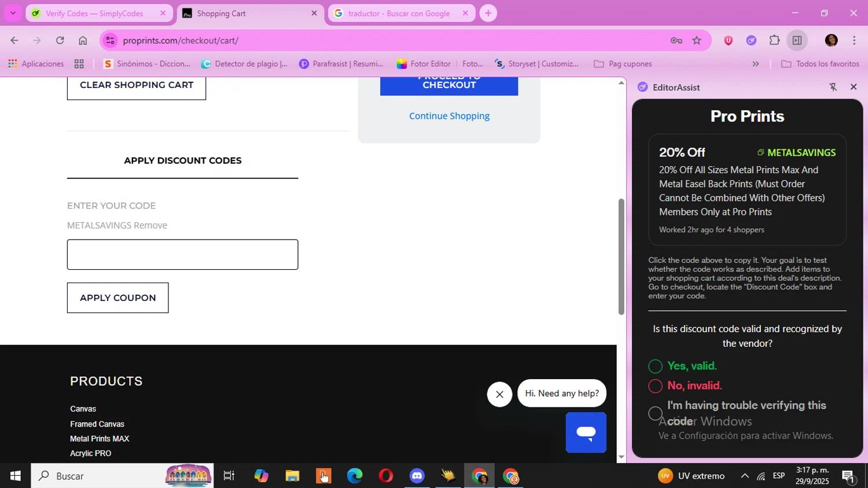Open the tab search dropdown arrow
Screen dimensions: 868x488
click(13, 13)
